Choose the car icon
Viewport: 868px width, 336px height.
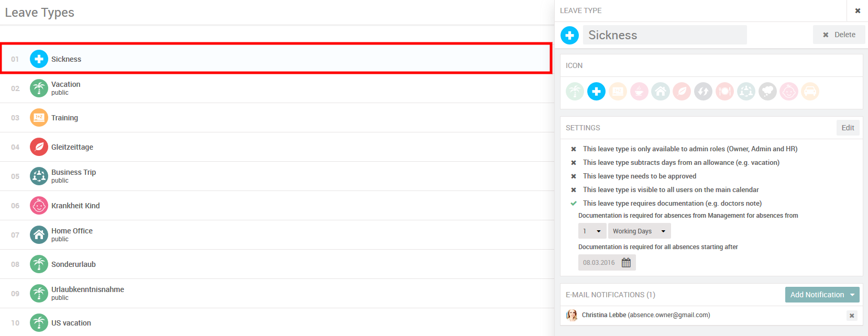click(810, 92)
